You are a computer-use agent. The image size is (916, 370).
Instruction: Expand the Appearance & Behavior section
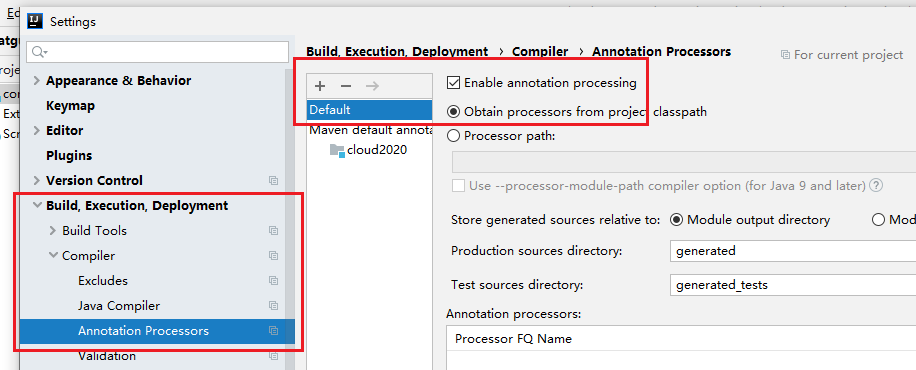[37, 81]
